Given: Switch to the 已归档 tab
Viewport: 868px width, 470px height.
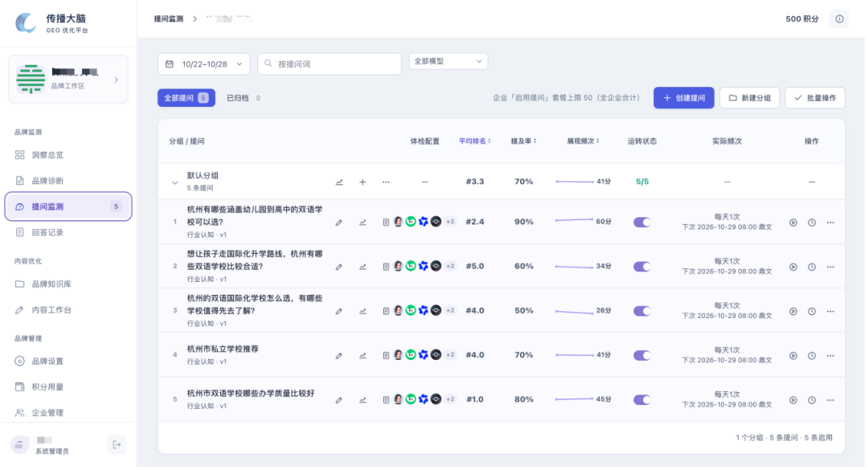Looking at the screenshot, I should pyautogui.click(x=244, y=99).
